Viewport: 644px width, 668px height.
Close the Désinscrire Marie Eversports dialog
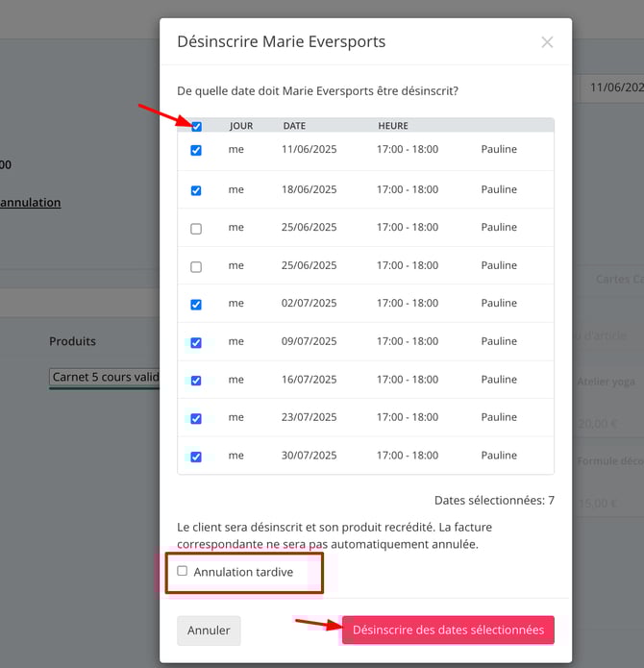pyautogui.click(x=547, y=42)
